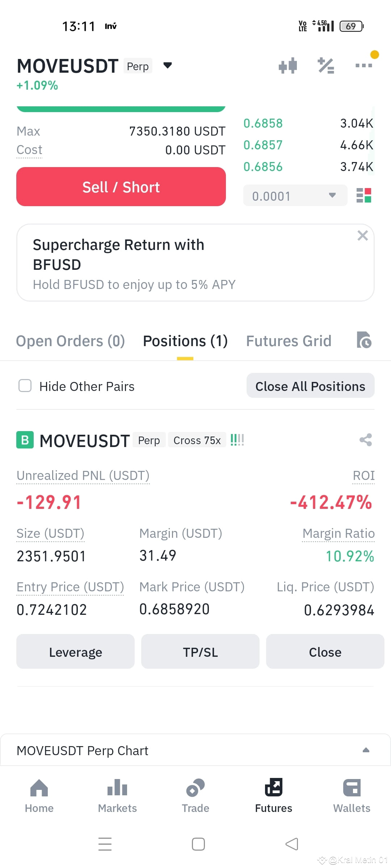
Task: Dismiss the BFUSD promotion banner
Action: [362, 235]
